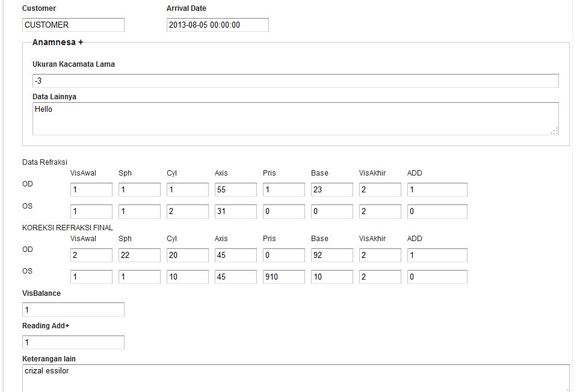The image size is (586, 392).
Task: Click the Data Lainnya text area
Action: [x=295, y=118]
